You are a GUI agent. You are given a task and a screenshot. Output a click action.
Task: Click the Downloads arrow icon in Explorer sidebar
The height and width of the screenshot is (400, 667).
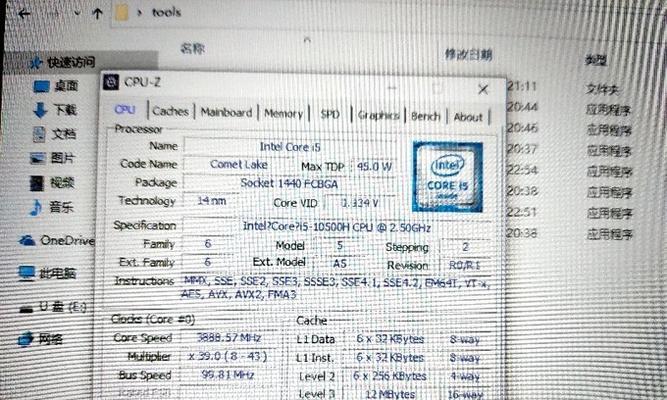pyautogui.click(x=40, y=110)
